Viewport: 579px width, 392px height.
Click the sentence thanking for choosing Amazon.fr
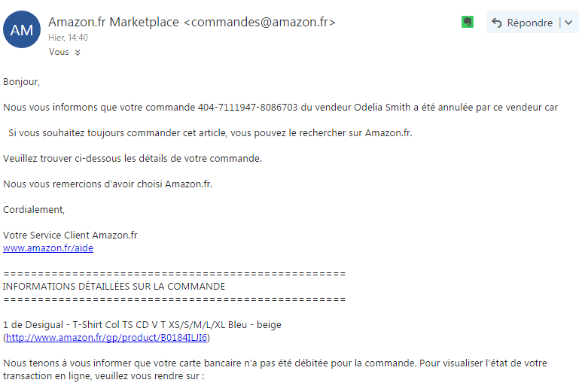point(108,184)
